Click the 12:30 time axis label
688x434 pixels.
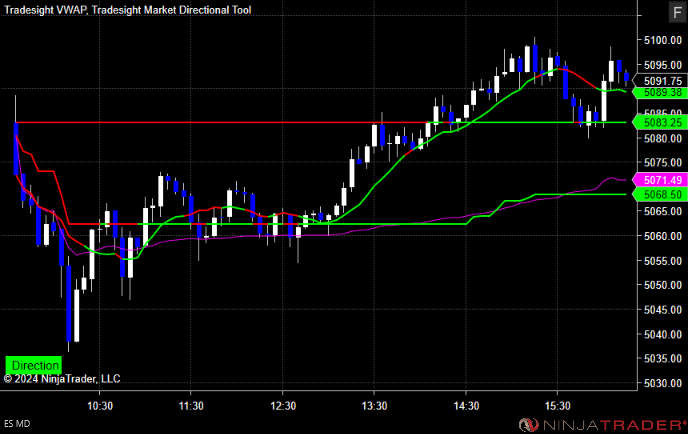pyautogui.click(x=283, y=406)
